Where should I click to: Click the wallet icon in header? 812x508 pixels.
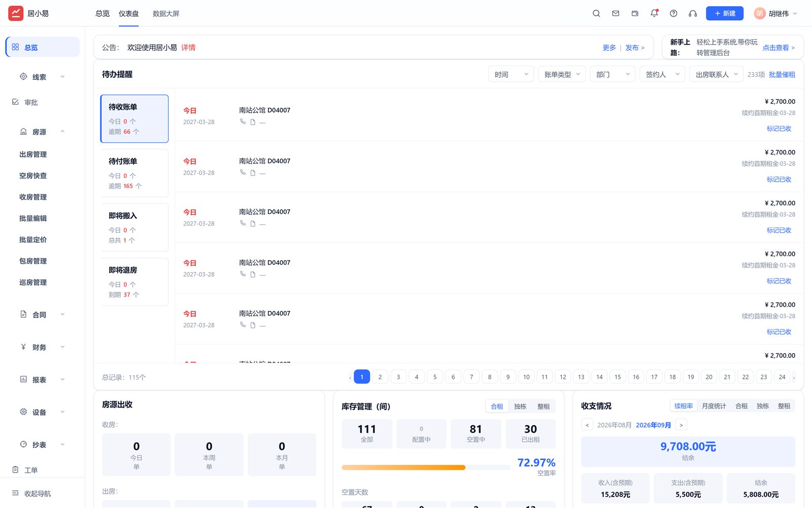coord(635,14)
